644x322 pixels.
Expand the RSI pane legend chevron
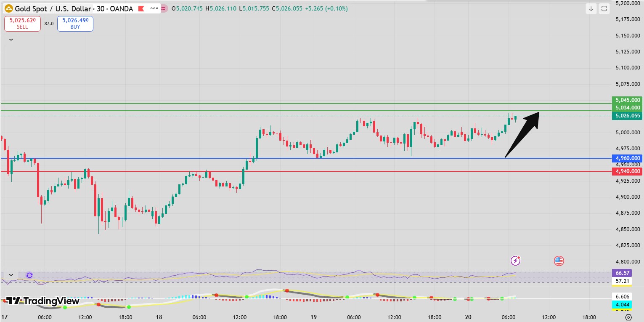(11, 275)
